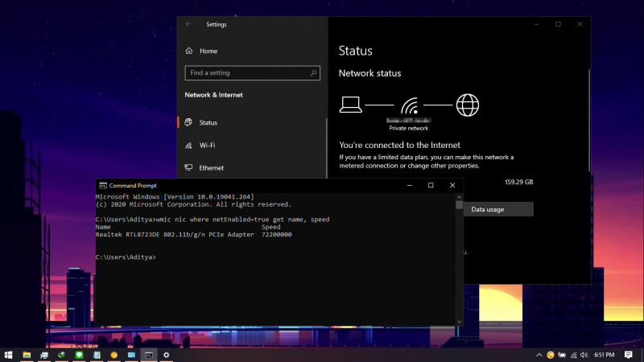
Task: Click the "Realtek RTL8723DE 802.11b/g/n PCIe Adapter" text
Action: pos(175,234)
